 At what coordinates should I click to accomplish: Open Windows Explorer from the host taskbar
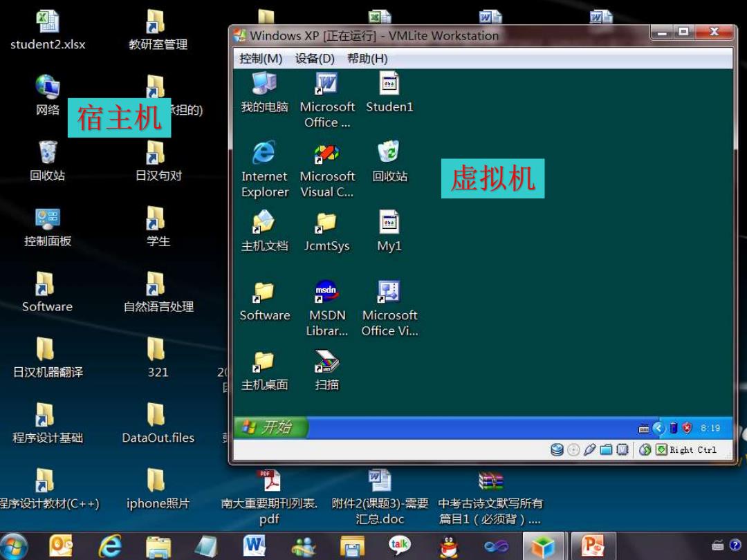(158, 547)
